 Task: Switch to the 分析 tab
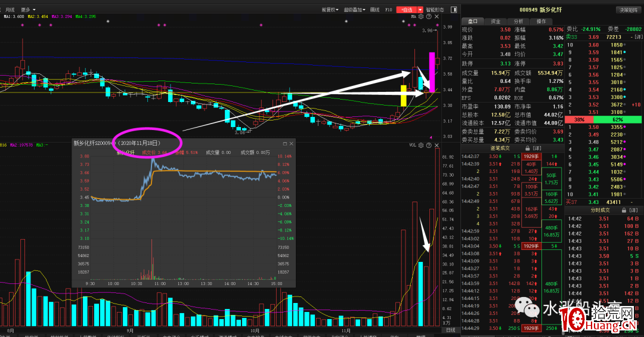click(518, 21)
